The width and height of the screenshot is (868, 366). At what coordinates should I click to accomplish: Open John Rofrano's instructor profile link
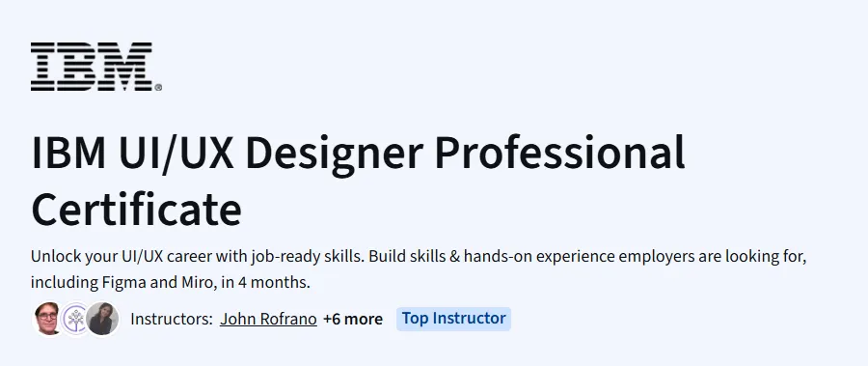pos(268,320)
